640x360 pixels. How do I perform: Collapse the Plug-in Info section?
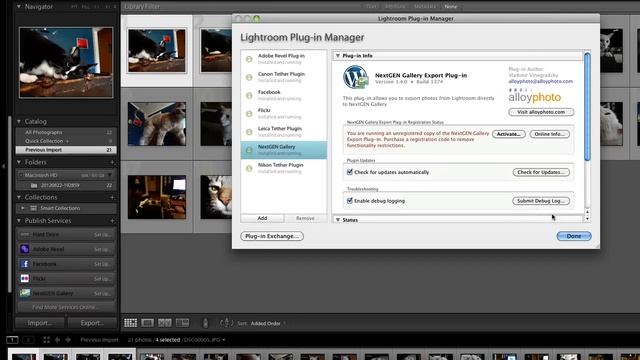coord(338,56)
